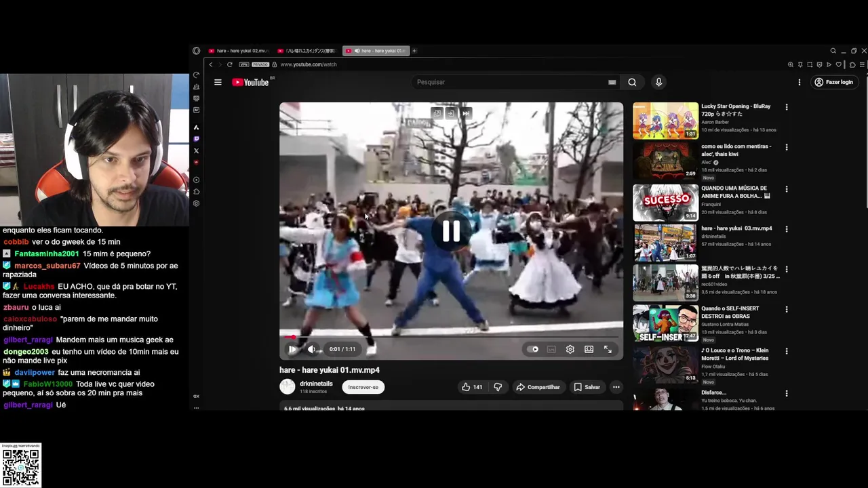Pause the video using center pause overlay

(451, 232)
